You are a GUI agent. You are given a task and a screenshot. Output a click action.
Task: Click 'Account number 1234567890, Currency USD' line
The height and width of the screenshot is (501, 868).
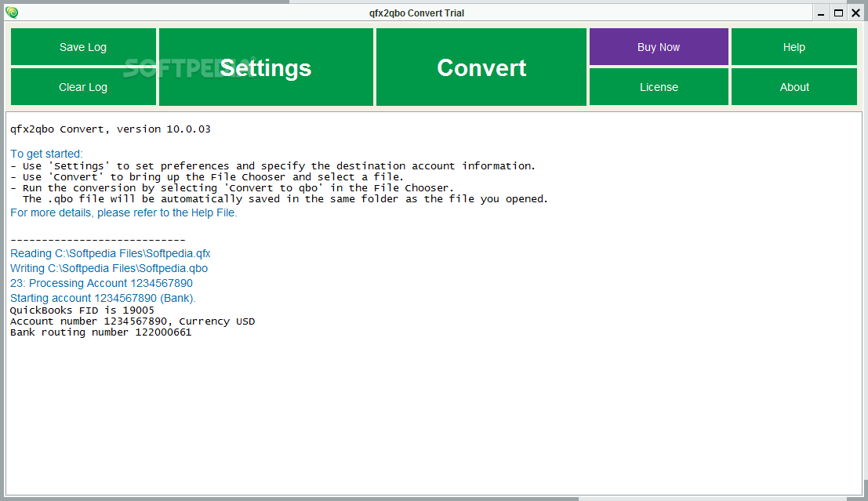[x=133, y=321]
